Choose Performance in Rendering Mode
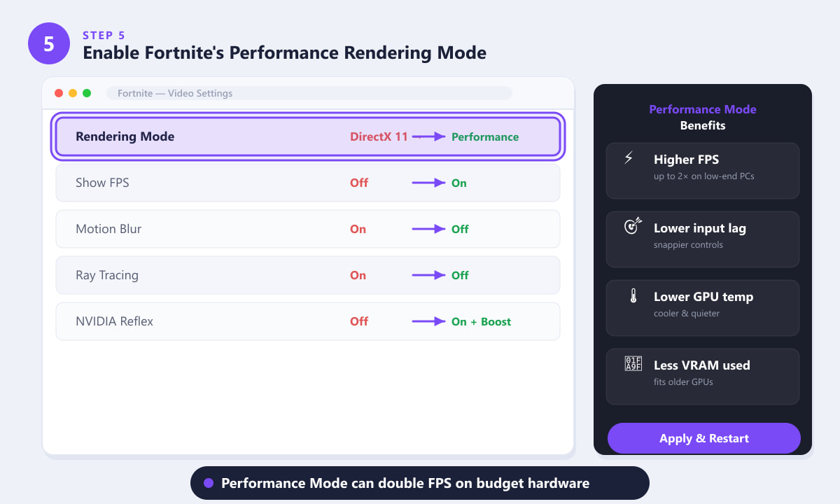The height and width of the screenshot is (504, 840). tap(485, 136)
